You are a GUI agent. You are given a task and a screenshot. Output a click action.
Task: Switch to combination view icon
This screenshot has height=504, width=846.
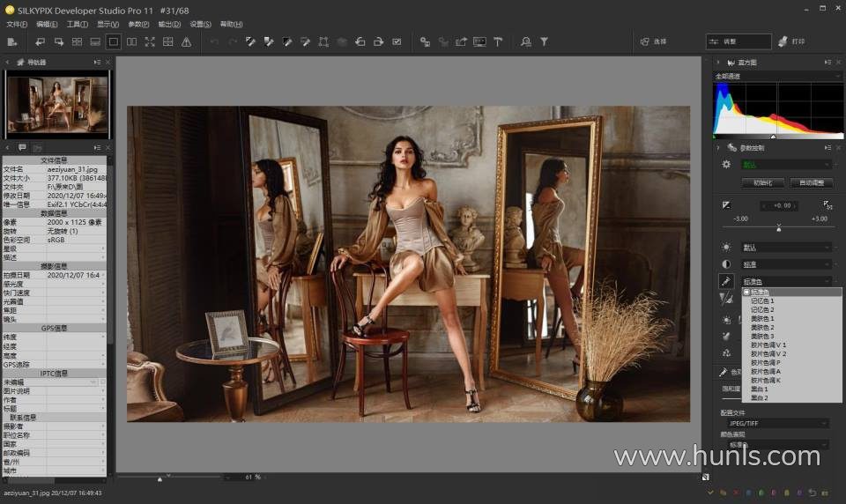coord(95,41)
